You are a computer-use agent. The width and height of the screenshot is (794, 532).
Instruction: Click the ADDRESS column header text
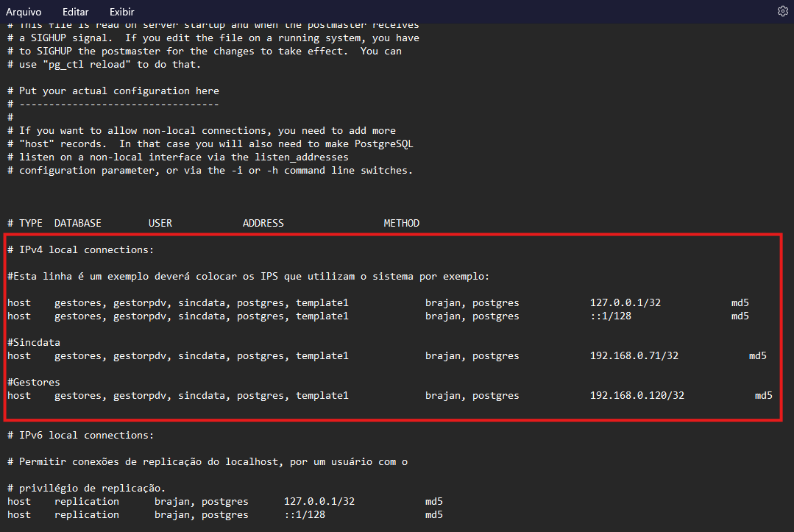[x=263, y=223]
